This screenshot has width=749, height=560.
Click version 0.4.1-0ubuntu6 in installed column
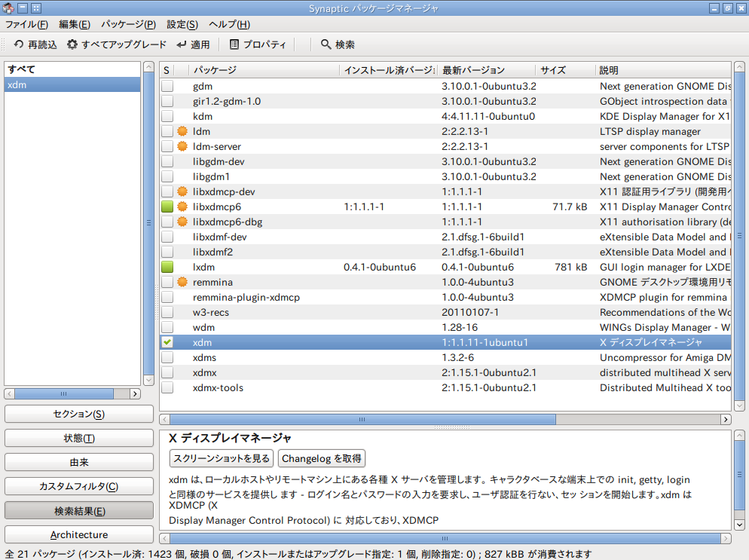click(380, 267)
